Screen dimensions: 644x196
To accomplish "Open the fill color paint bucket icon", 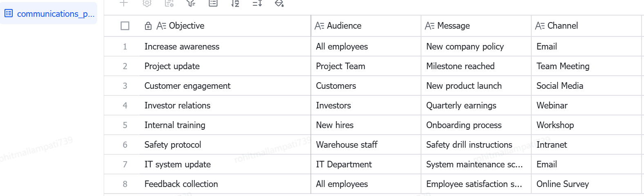I will pos(279,3).
